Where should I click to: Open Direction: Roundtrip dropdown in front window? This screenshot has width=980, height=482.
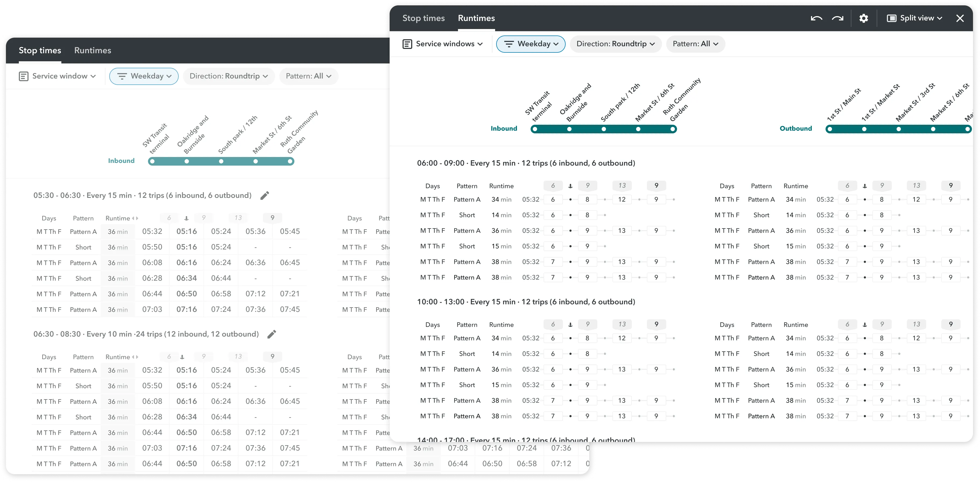(x=616, y=44)
